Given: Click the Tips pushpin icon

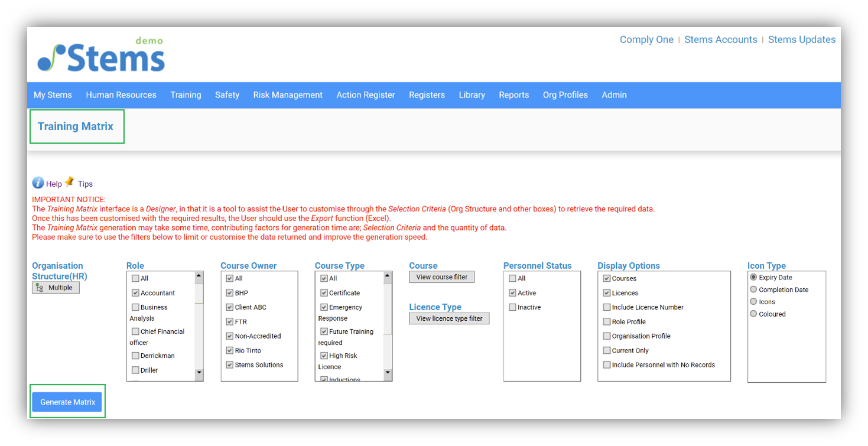Looking at the screenshot, I should pyautogui.click(x=70, y=181).
